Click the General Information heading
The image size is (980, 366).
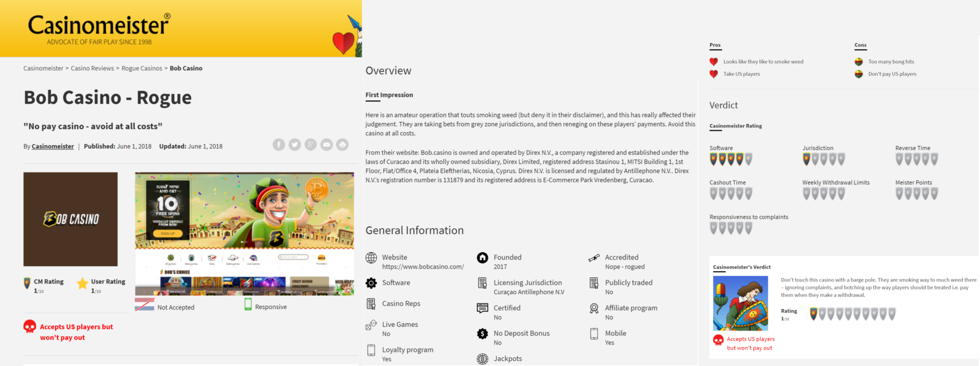pos(415,231)
